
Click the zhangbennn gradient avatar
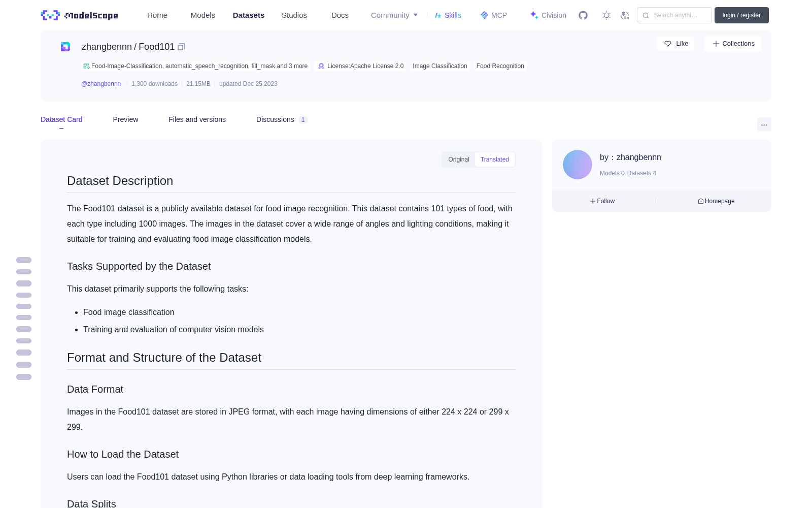(578, 165)
